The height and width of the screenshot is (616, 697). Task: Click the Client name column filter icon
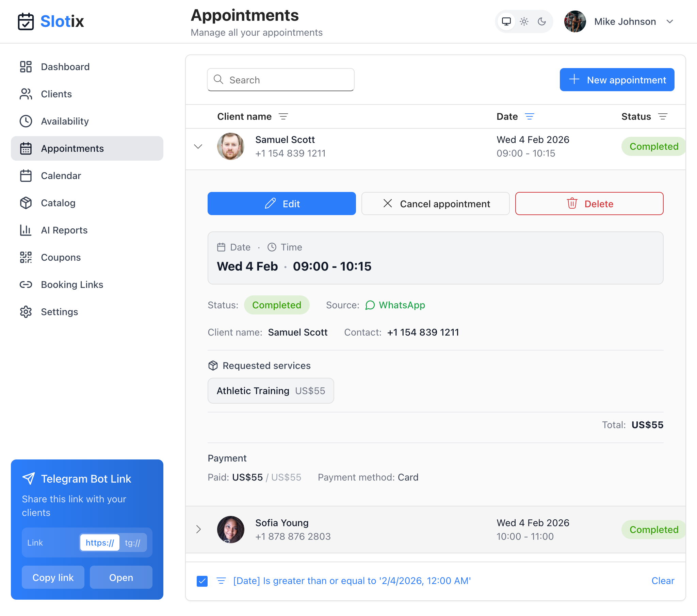(x=283, y=117)
